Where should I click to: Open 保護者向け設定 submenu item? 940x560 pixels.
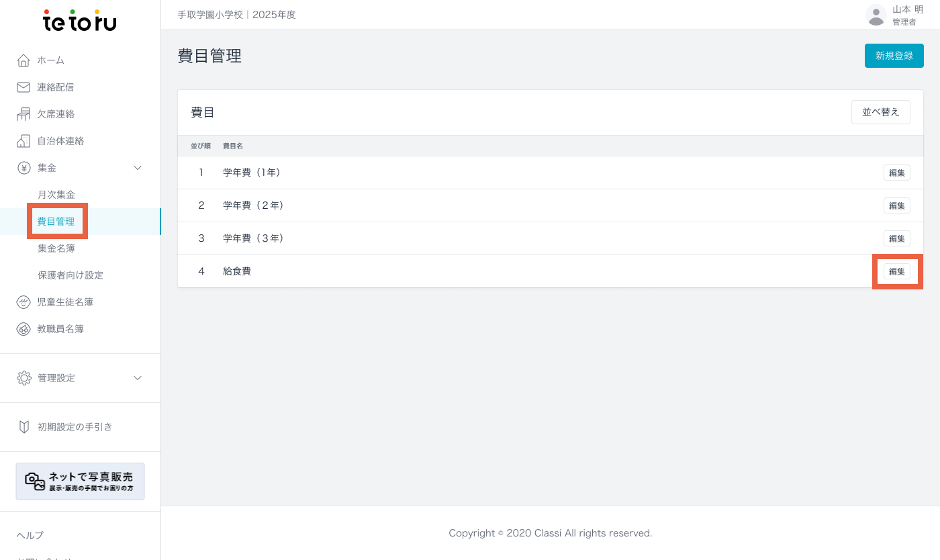(x=70, y=275)
